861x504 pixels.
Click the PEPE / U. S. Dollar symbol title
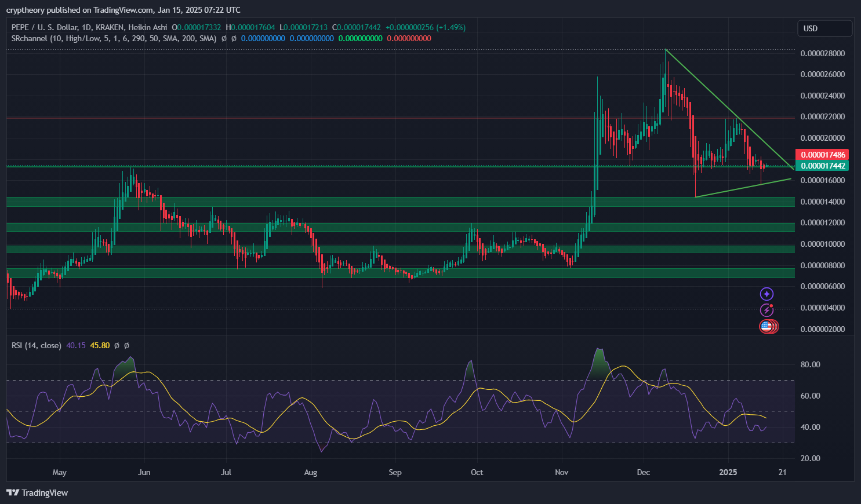click(x=89, y=27)
